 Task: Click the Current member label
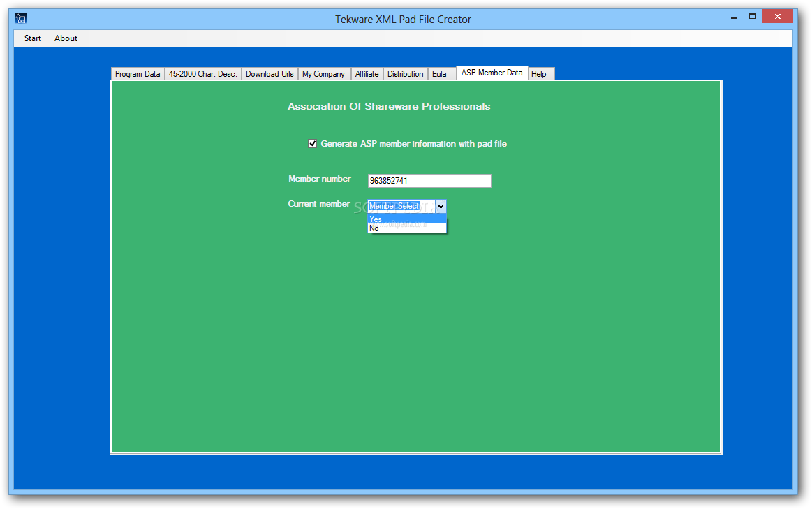[x=319, y=204]
